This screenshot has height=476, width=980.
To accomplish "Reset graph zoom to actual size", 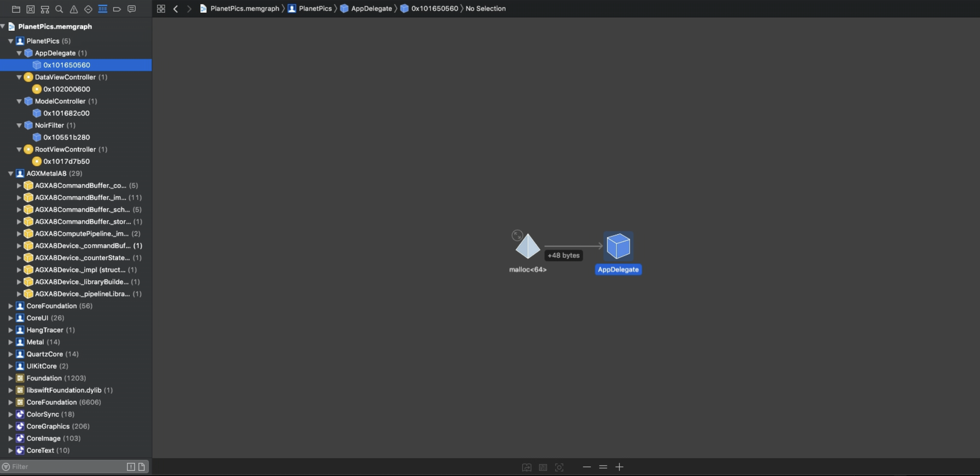I will (603, 467).
